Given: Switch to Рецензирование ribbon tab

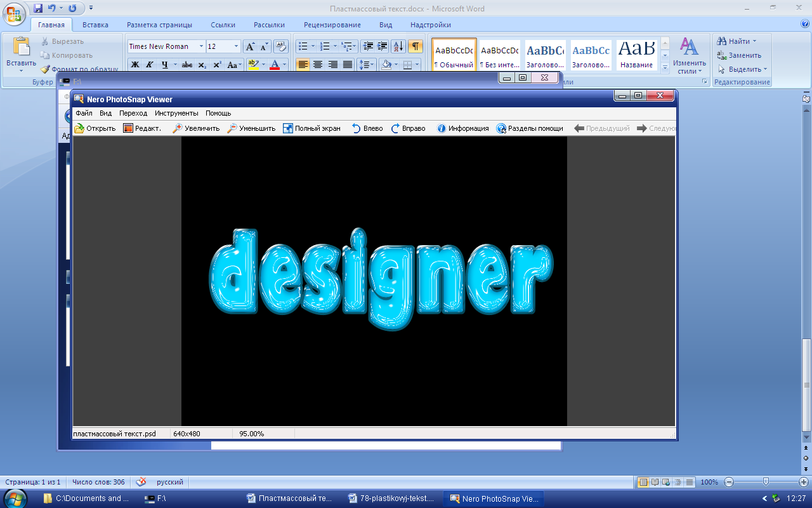Looking at the screenshot, I should click(332, 25).
